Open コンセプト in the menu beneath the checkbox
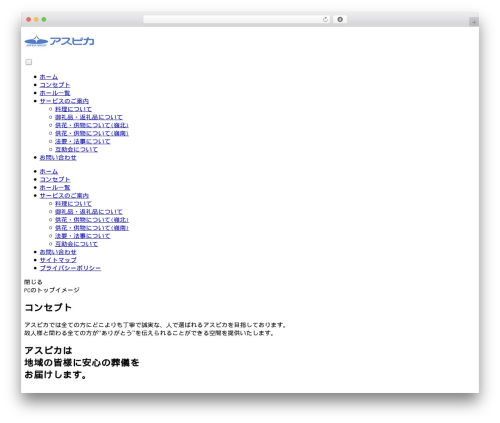Viewport: 500px width, 423px height. tap(55, 85)
